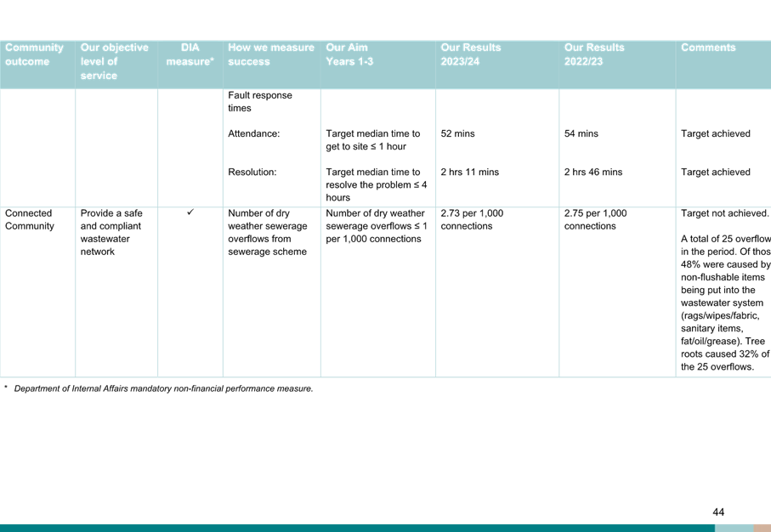
Task: Click the "A total of 25 overflows" comment paragraph
Action: (x=726, y=303)
